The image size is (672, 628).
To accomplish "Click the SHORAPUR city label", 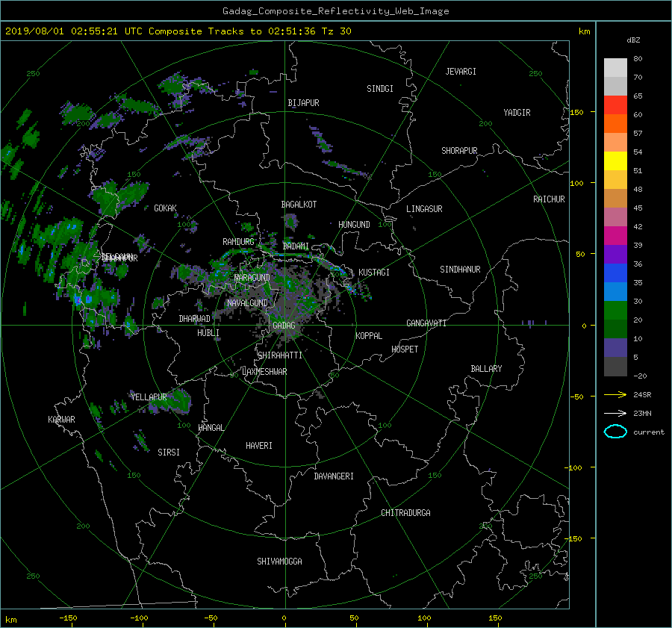I will click(459, 151).
